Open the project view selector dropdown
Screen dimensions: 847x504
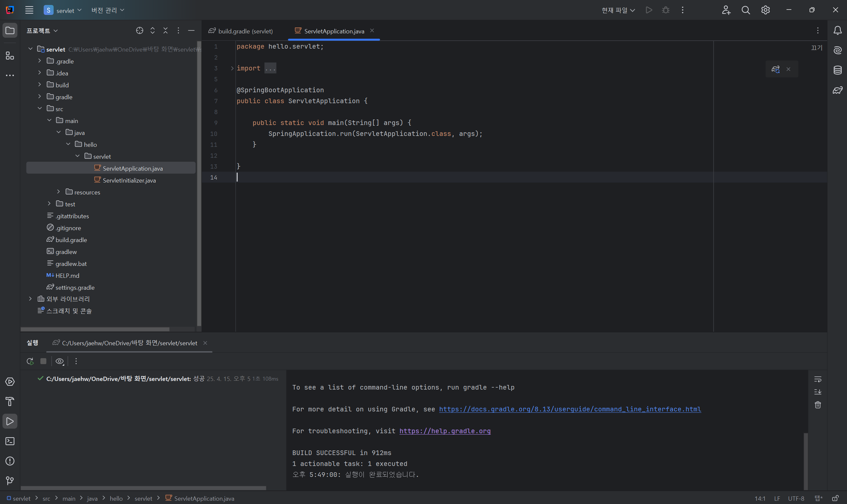(x=42, y=30)
